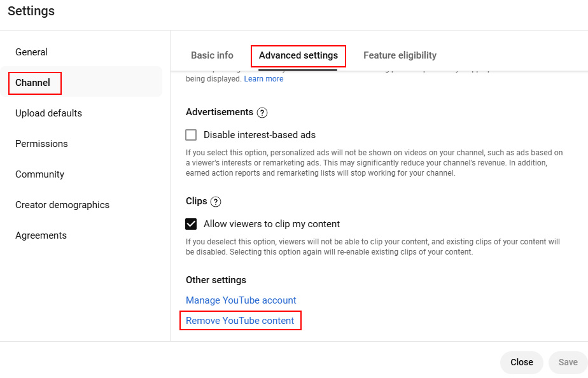Open Creator demographics section

[x=62, y=205]
